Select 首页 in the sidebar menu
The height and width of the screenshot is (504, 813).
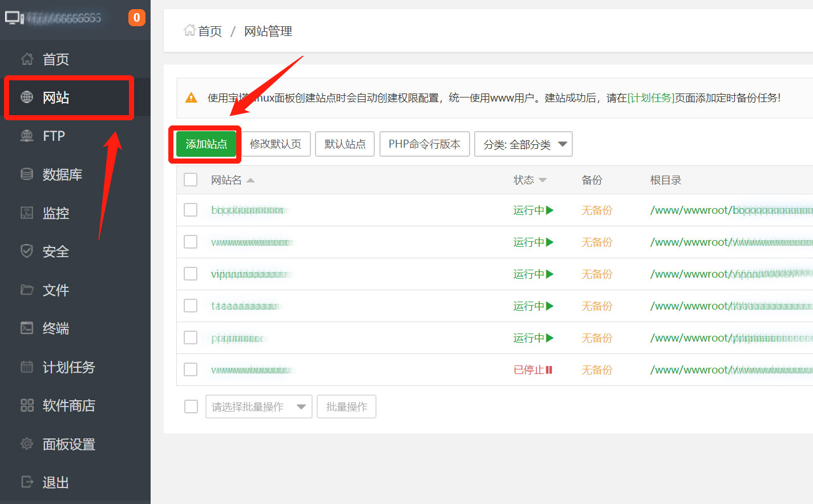55,59
